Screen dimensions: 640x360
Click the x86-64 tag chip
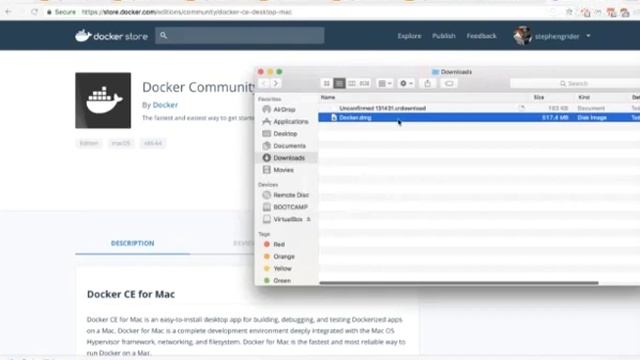point(153,143)
